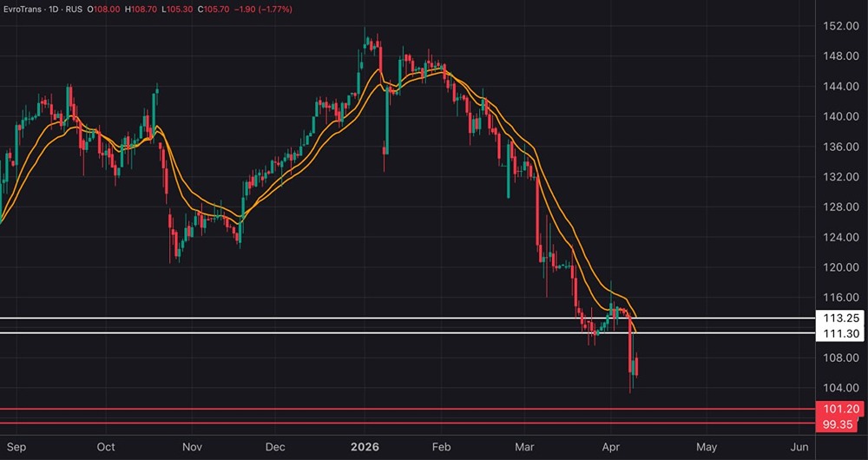Click the 132.00 price axis label
This screenshot has height=460, width=868.
840,176
